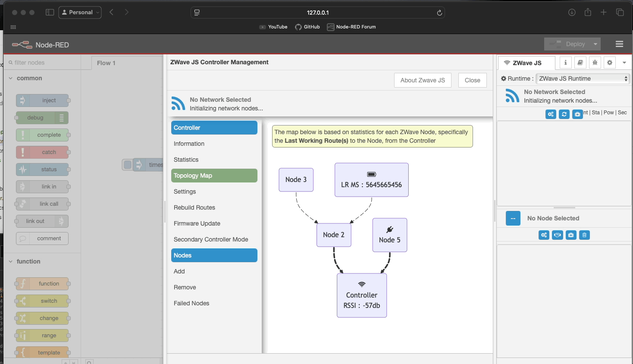Open the Failed Nodes menu item
The height and width of the screenshot is (364, 633).
pos(214,303)
